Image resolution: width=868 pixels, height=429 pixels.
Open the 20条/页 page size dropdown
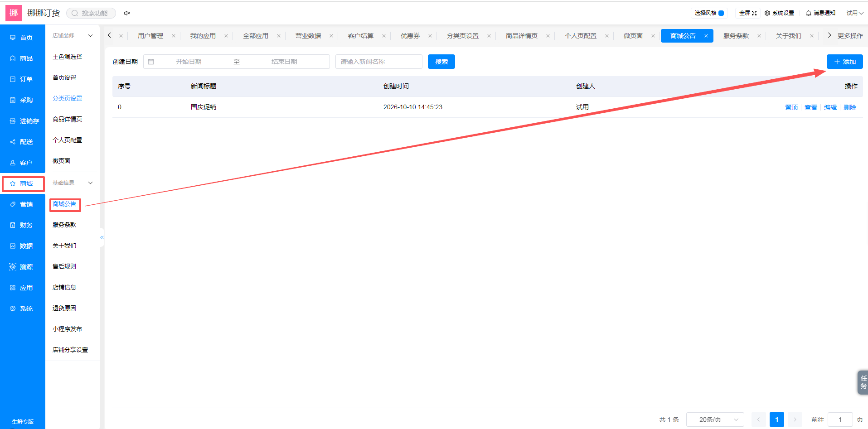[715, 419]
